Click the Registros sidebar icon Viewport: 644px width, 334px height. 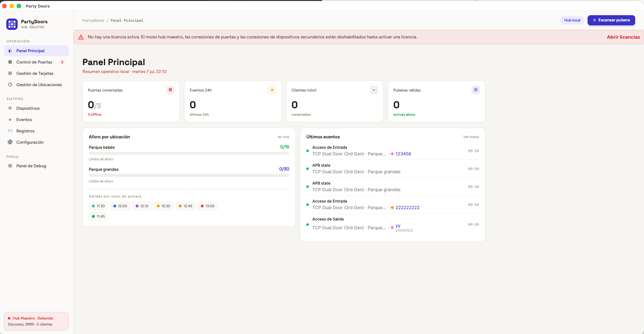click(x=10, y=131)
